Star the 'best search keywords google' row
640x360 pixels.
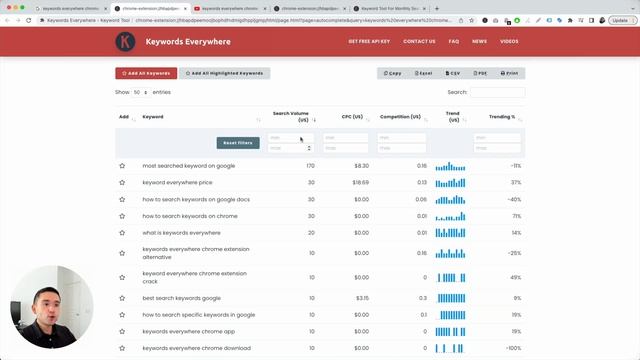point(122,298)
